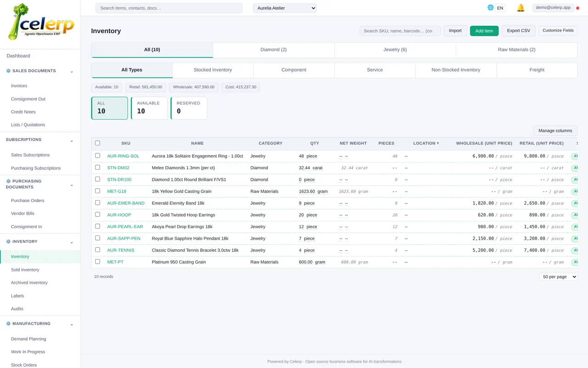Screen dimensions: 588x368
Task: Open Labels in the sidebar
Action: click(x=17, y=296)
